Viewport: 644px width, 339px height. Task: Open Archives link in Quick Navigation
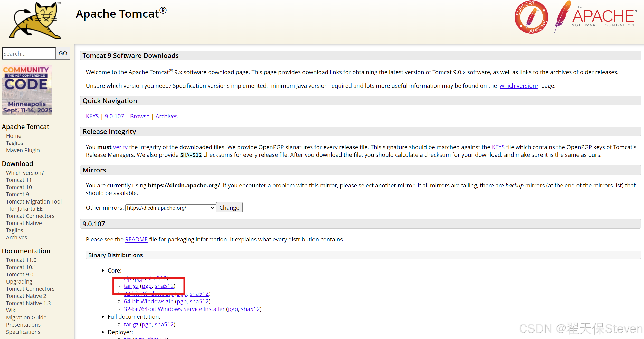166,116
